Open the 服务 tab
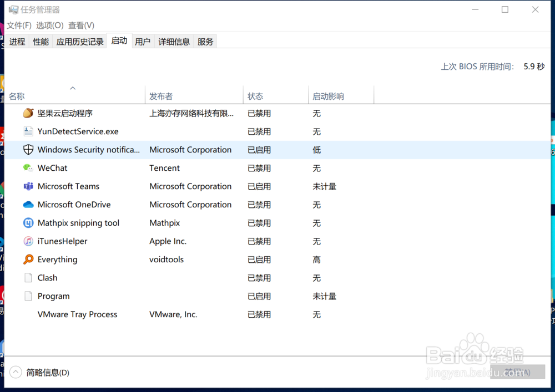 pyautogui.click(x=205, y=42)
